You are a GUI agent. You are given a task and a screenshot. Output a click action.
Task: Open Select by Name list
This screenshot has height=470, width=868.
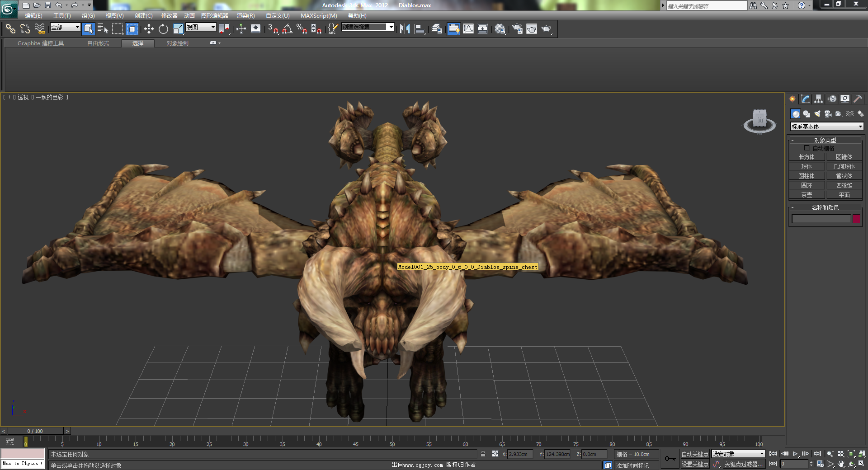click(x=103, y=29)
